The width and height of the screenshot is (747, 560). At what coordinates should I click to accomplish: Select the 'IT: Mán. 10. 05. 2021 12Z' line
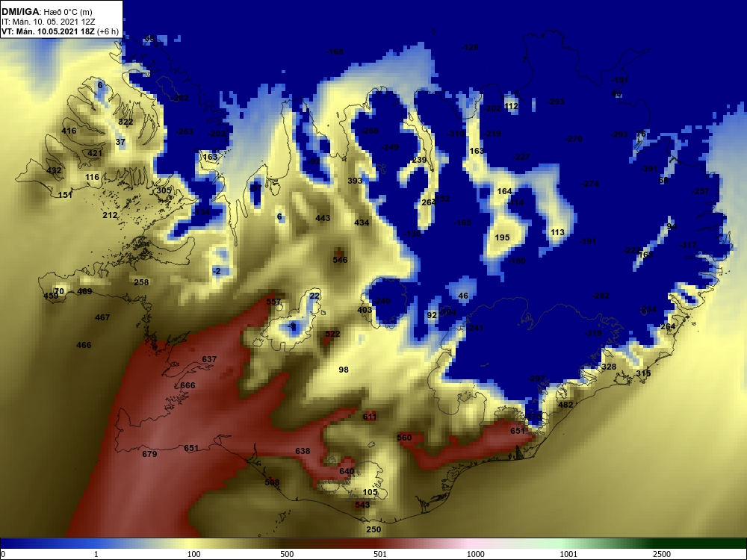click(x=48, y=22)
